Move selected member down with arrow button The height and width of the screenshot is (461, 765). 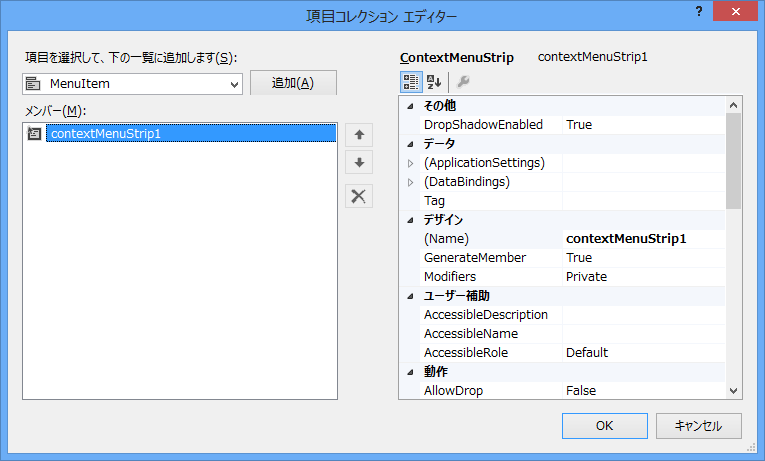coord(359,163)
